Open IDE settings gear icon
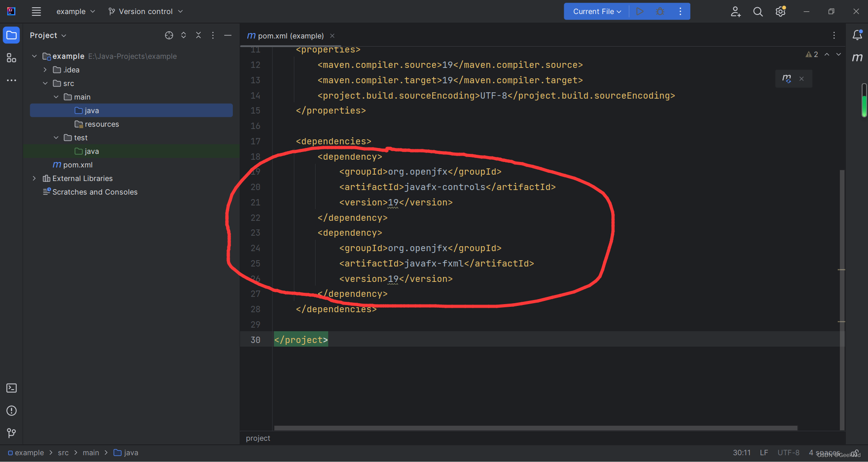Viewport: 868px width, 462px height. point(781,11)
